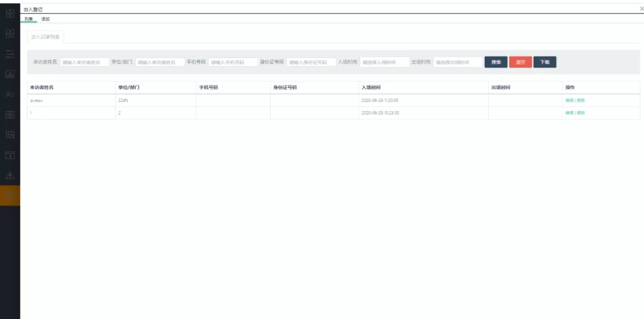The width and height of the screenshot is (644, 319).
Task: Focus the 来访者姓名 input field
Action: point(85,62)
